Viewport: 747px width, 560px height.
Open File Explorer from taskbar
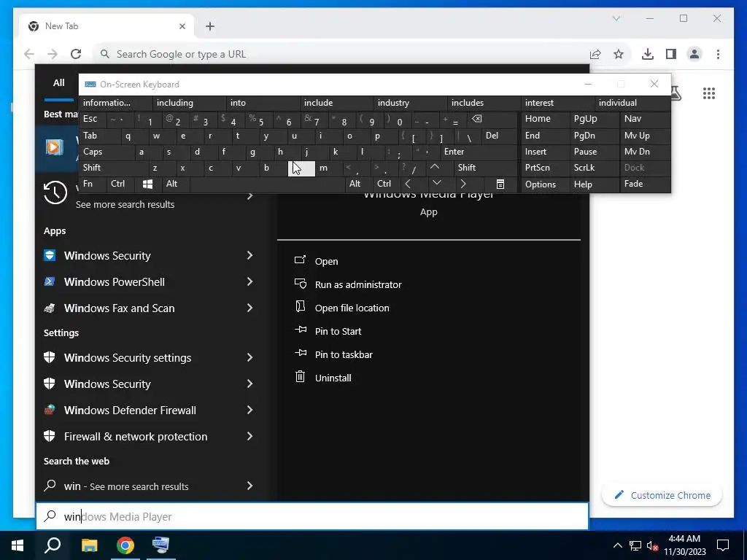(x=89, y=545)
